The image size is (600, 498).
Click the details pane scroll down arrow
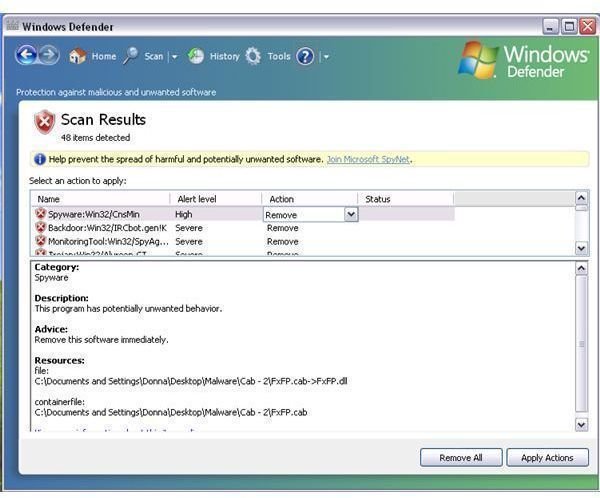[581, 425]
